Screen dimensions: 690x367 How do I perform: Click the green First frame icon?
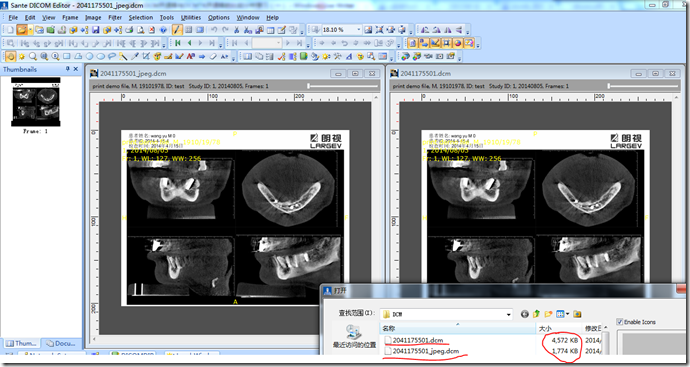point(178,43)
